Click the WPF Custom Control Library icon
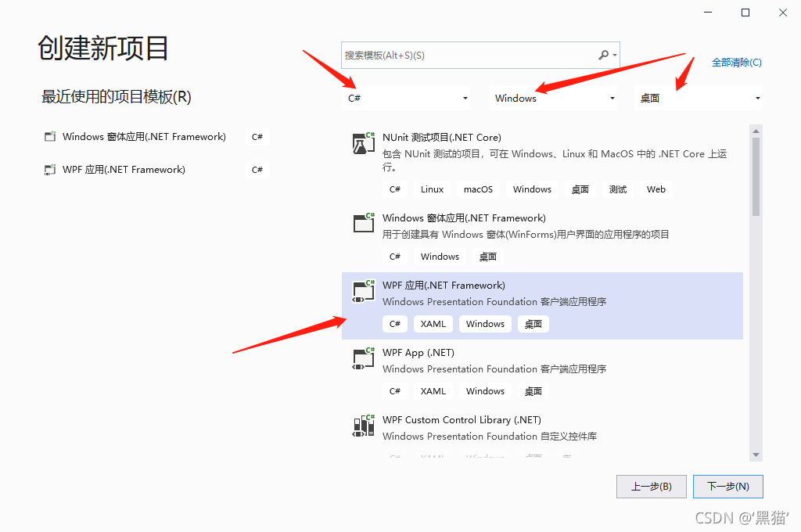Viewport: 801px width, 532px height. tap(364, 426)
